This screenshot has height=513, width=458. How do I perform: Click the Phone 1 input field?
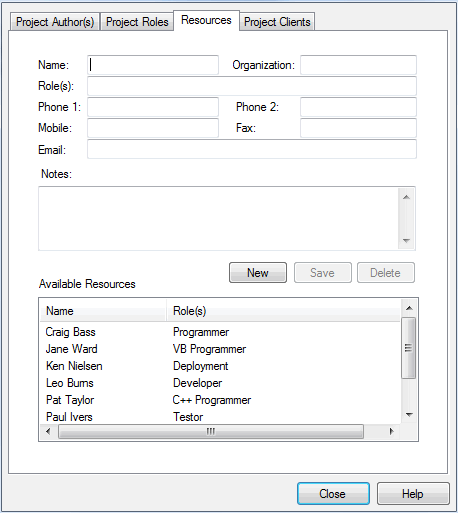pos(153,107)
